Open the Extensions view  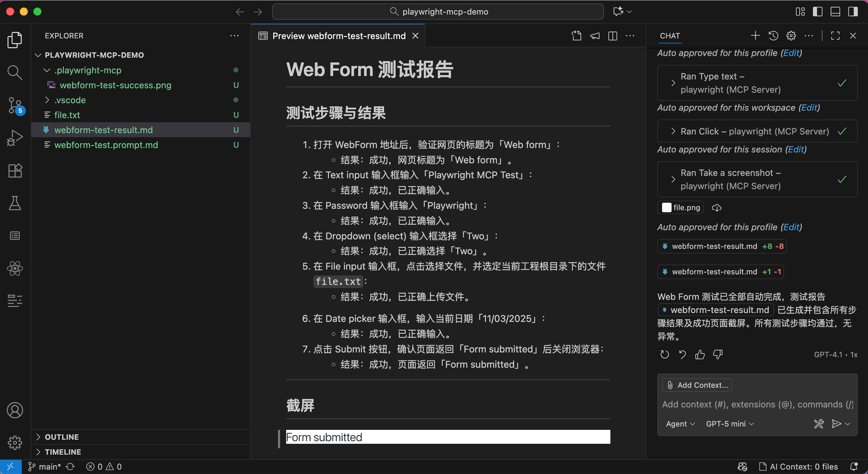15,170
